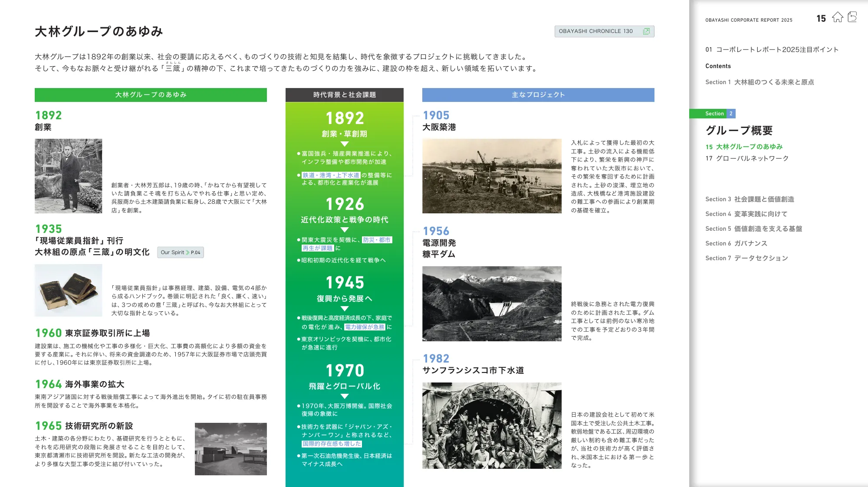Screen dimensions: 868x487
Task: Click the return-to-previous-page icon
Action: coord(852,17)
